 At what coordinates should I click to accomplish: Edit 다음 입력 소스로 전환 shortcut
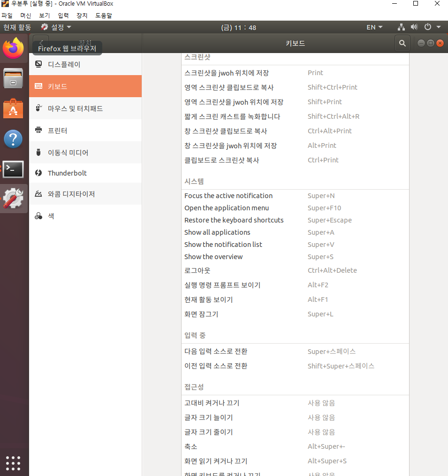295,351
